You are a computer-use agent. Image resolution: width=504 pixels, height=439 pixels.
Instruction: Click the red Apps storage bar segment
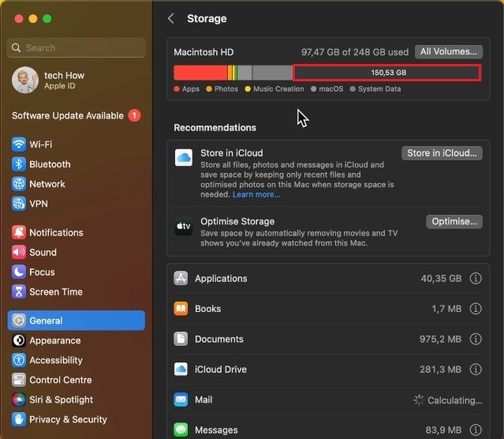click(x=200, y=73)
